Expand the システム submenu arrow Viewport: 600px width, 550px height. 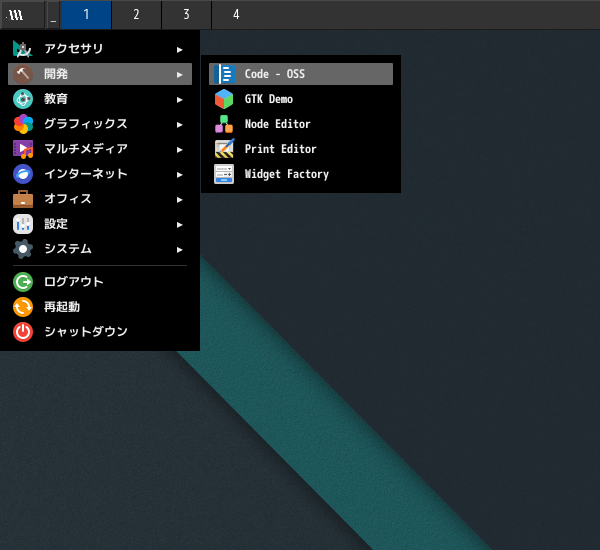coord(179,249)
